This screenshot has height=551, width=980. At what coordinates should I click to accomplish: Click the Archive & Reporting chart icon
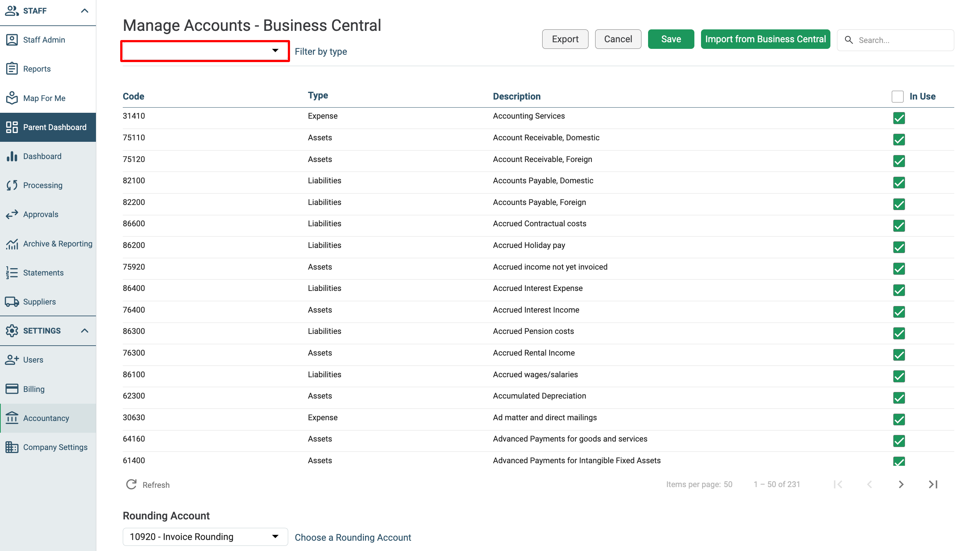[12, 244]
